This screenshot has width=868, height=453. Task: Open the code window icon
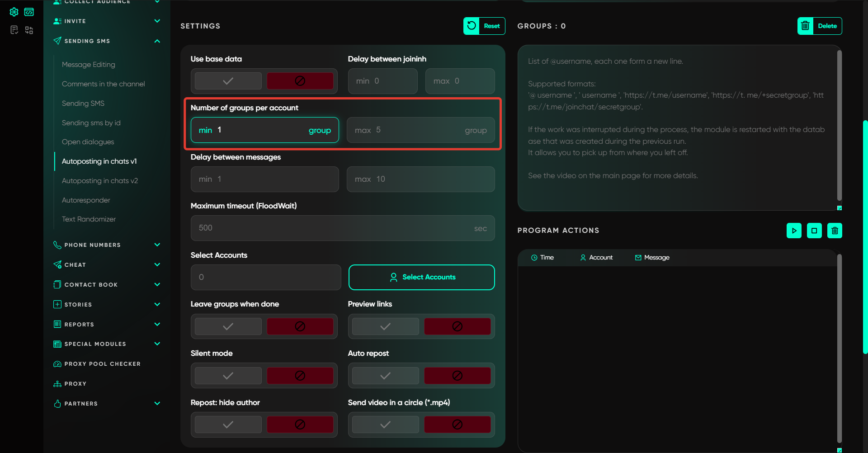click(29, 12)
